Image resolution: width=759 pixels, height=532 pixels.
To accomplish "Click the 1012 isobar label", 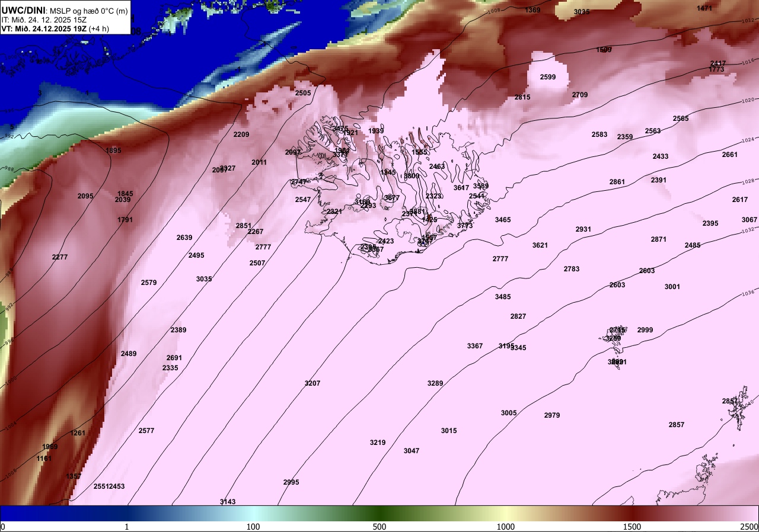I will (748, 20).
